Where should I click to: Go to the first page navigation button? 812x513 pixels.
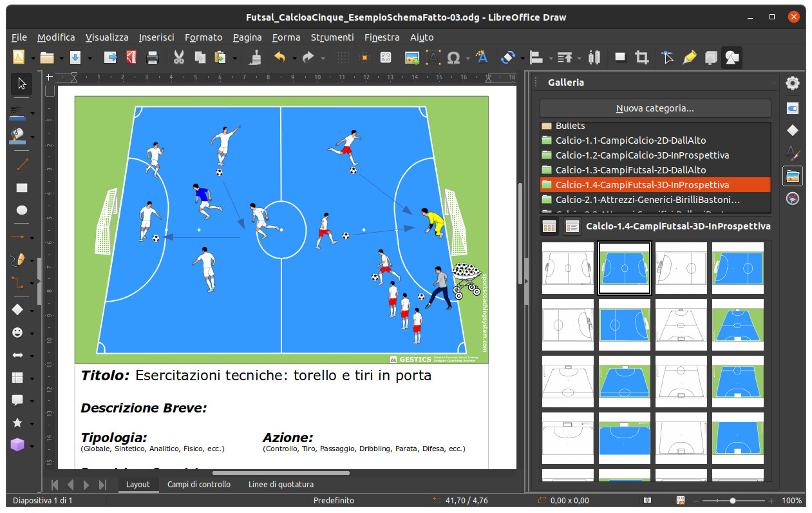coord(54,485)
